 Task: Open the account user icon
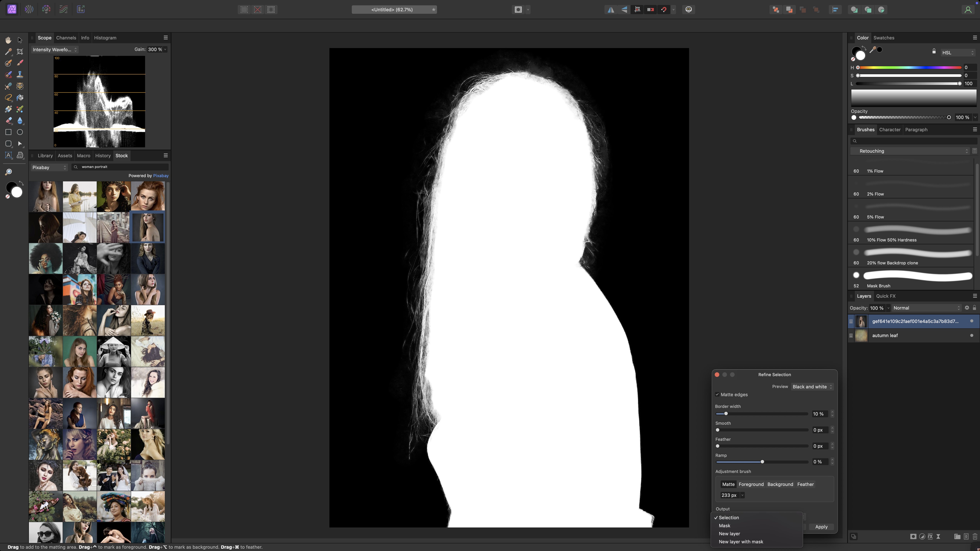968,10
